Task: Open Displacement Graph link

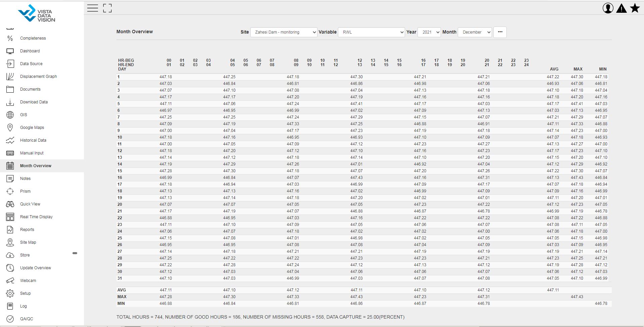Action: (x=39, y=77)
